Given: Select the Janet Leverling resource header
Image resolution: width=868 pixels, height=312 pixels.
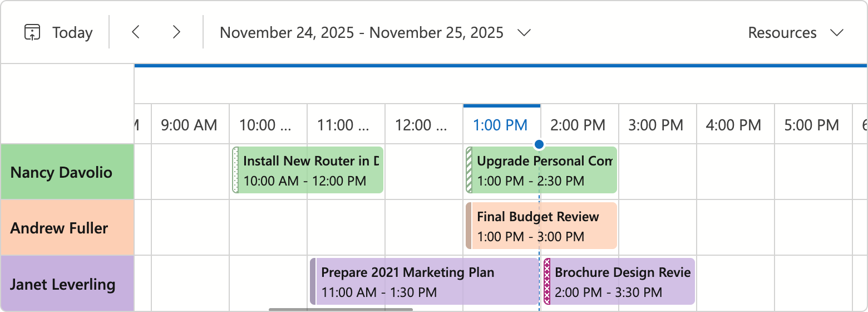Looking at the screenshot, I should [67, 284].
